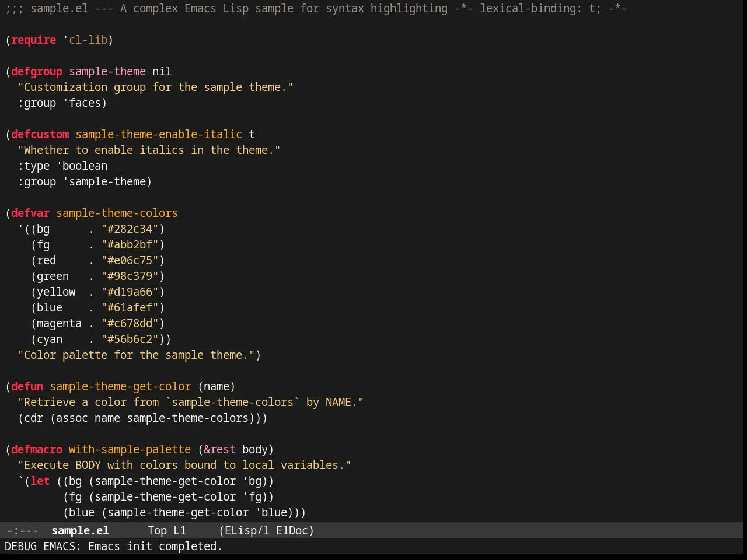Viewport: 747px width, 560px height.
Task: Click the 'blue symbol on the last line
Action: click(271, 512)
